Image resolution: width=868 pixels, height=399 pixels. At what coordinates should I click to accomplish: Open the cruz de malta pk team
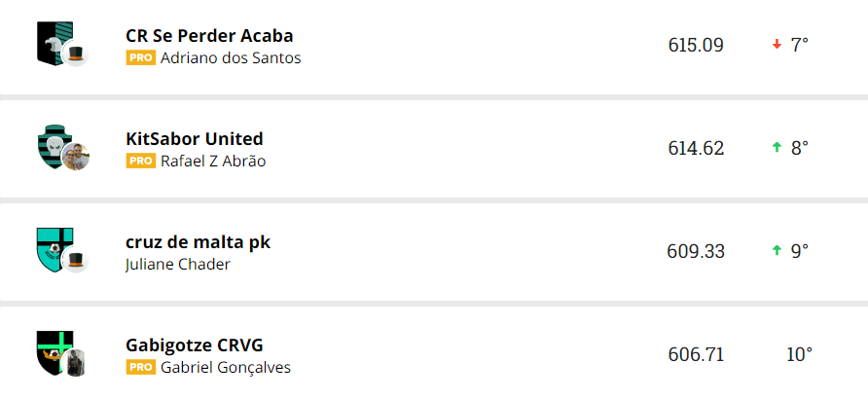click(198, 242)
